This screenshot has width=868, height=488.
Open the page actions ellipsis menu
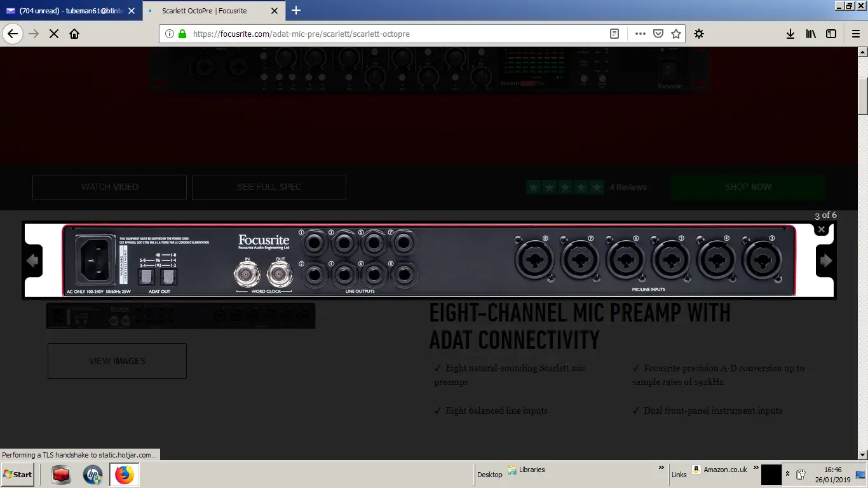640,34
